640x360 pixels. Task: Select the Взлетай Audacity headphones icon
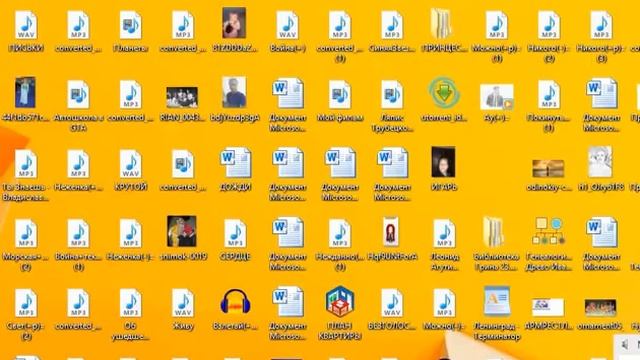point(235,301)
